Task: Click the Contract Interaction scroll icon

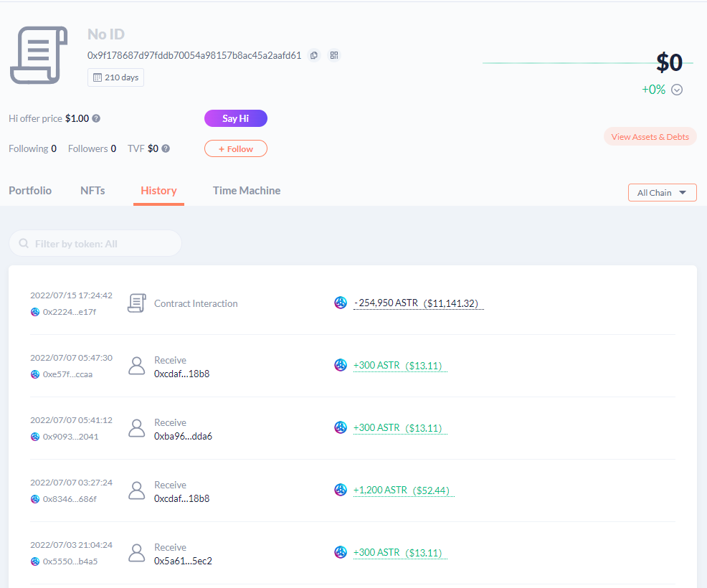Action: point(136,303)
